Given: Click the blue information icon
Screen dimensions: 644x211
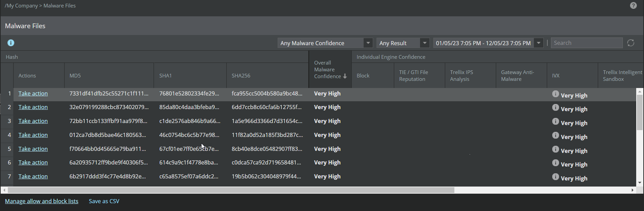Looking at the screenshot, I should tap(11, 43).
